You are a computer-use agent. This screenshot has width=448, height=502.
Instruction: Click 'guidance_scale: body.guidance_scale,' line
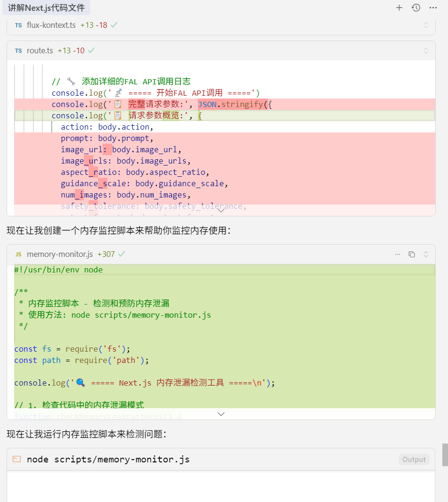coord(144,183)
